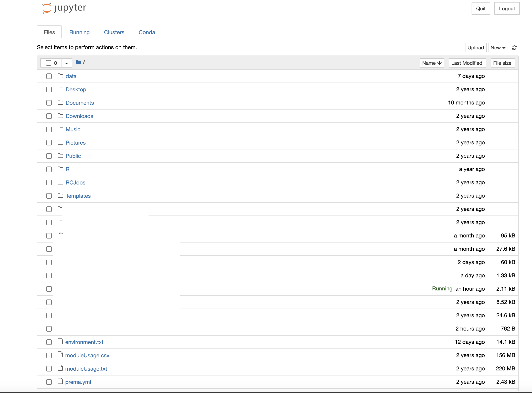Click the refresh file list icon

514,47
